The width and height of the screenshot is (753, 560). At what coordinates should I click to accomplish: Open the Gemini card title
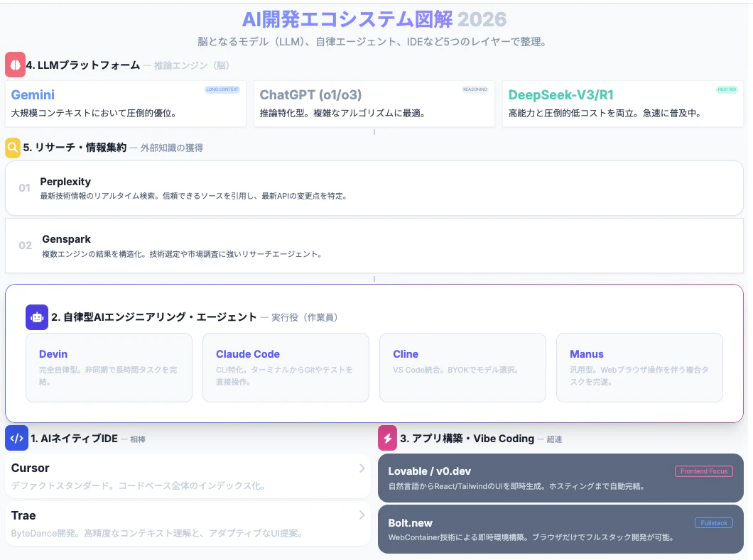click(x=33, y=95)
